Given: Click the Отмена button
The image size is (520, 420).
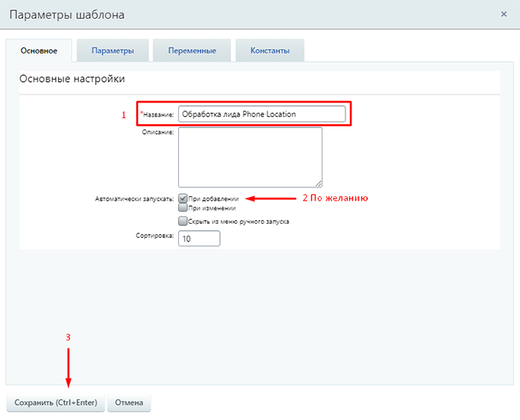Looking at the screenshot, I should point(129,403).
